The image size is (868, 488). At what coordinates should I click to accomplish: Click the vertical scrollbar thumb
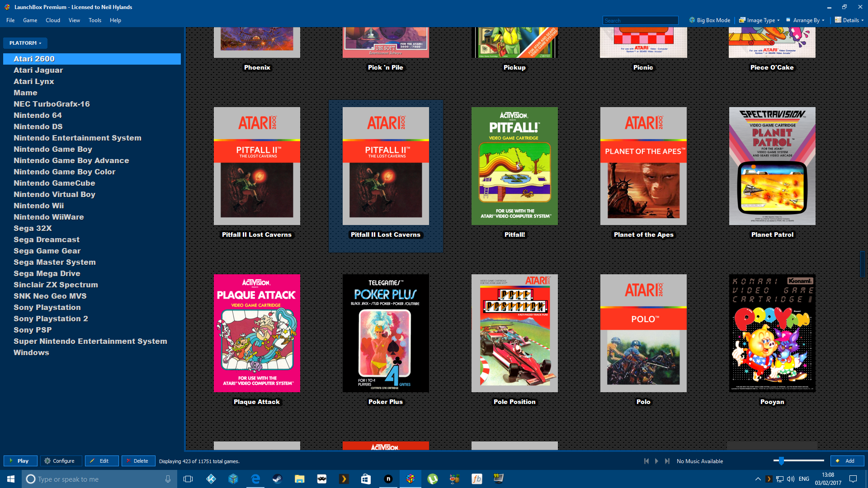(863, 264)
